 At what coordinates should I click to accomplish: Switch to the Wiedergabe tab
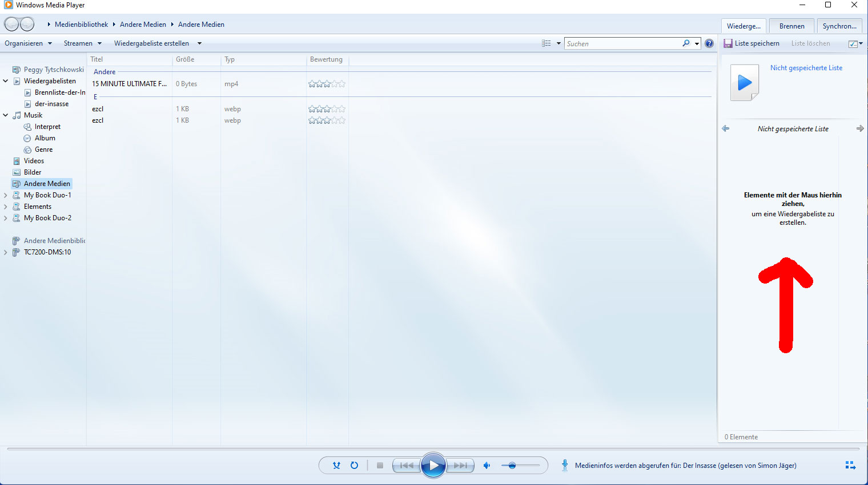pos(744,26)
